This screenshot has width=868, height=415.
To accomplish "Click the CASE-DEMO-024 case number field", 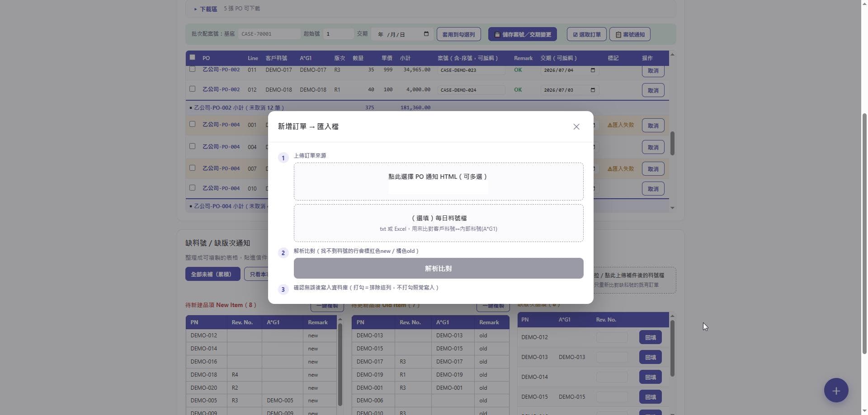I will pos(471,90).
